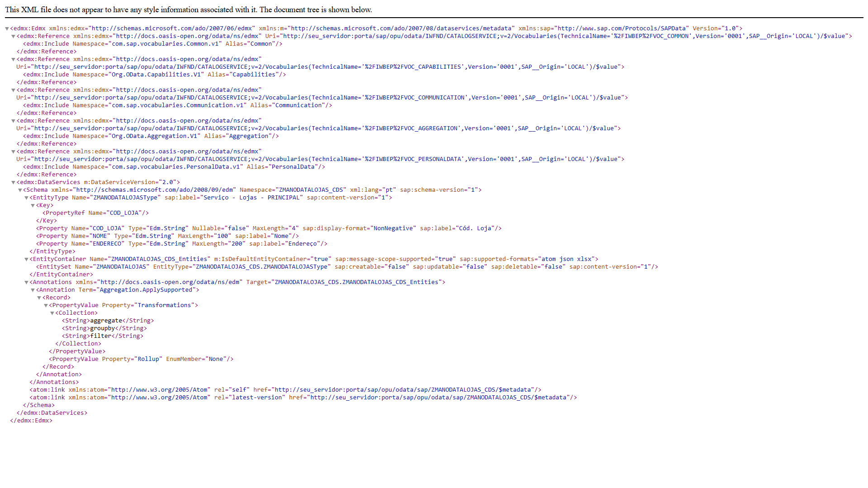Collapse the Key element
The height and width of the screenshot is (488, 868).
[x=33, y=205]
